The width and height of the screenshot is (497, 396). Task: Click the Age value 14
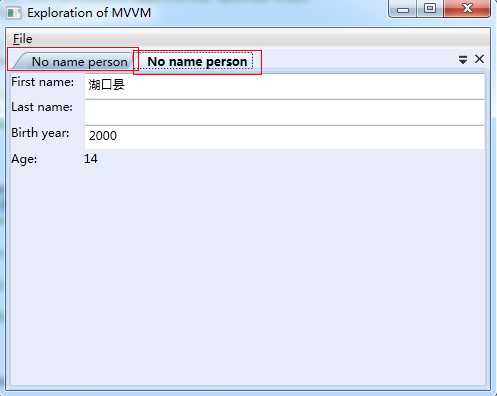click(x=91, y=159)
